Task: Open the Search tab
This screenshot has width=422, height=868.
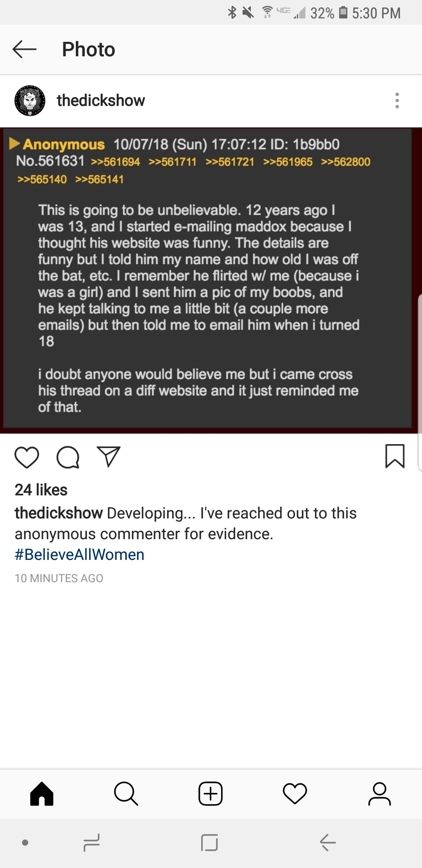Action: [x=126, y=794]
